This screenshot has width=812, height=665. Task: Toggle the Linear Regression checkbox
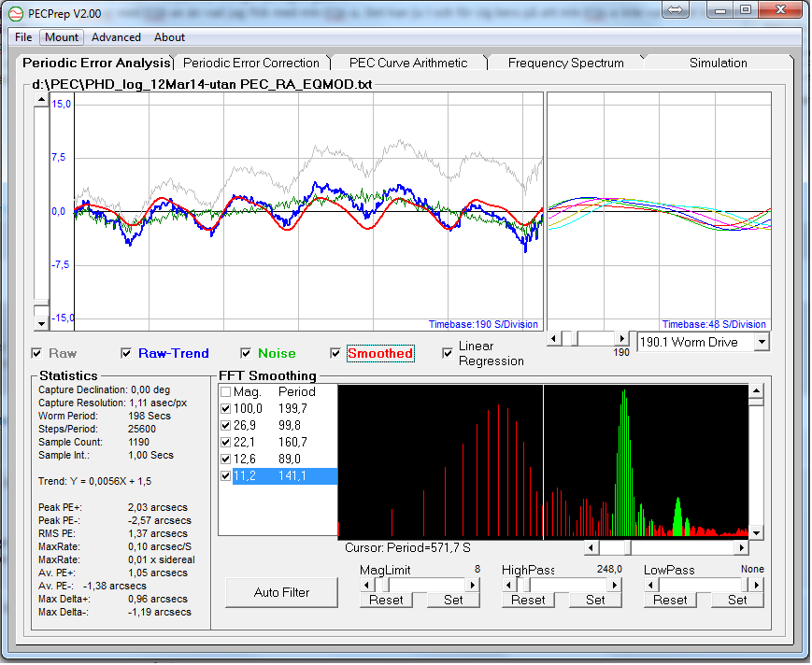448,353
